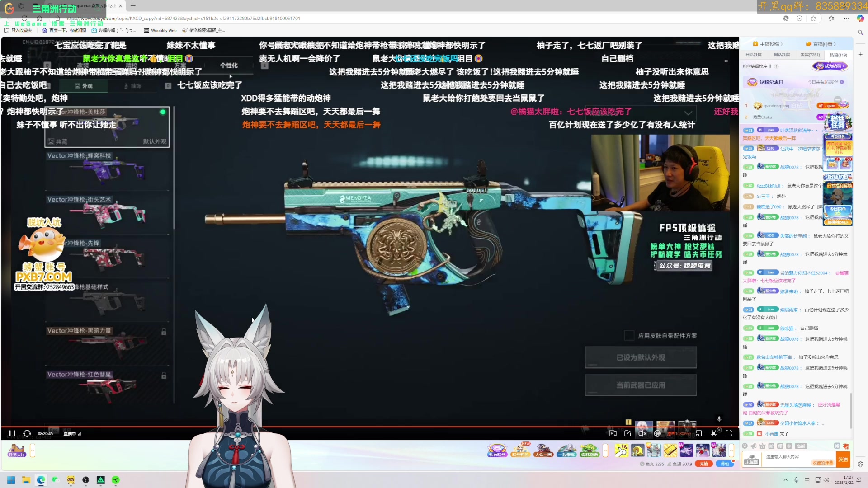Click the 梗 meme danmaku icon
This screenshot has height=488, width=868.
[x=780, y=446]
